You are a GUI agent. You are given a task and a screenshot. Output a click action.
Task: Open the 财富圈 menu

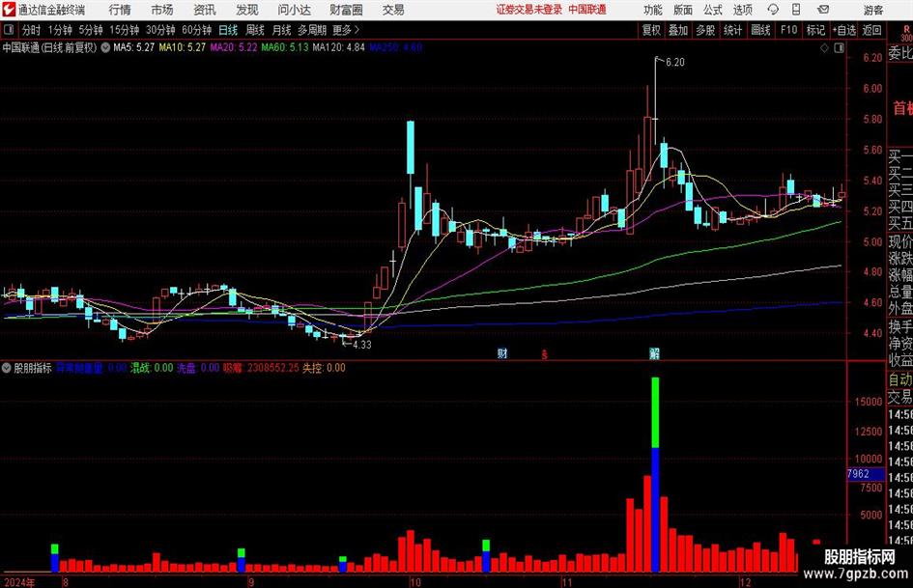346,10
